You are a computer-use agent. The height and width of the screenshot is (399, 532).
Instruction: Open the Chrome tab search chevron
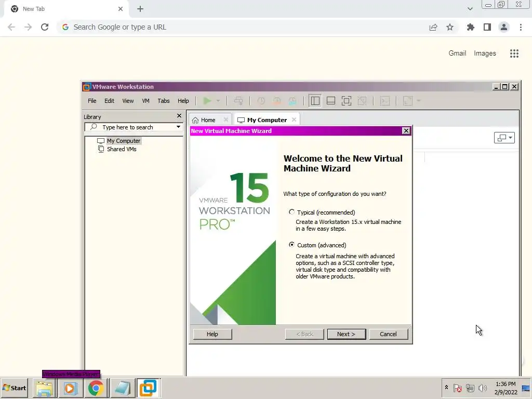coord(470,9)
